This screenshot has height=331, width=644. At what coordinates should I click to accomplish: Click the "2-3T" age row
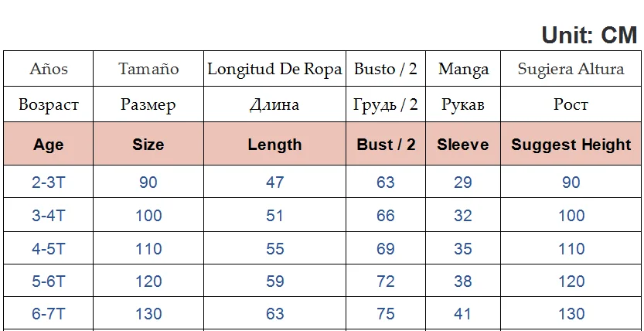49,183
